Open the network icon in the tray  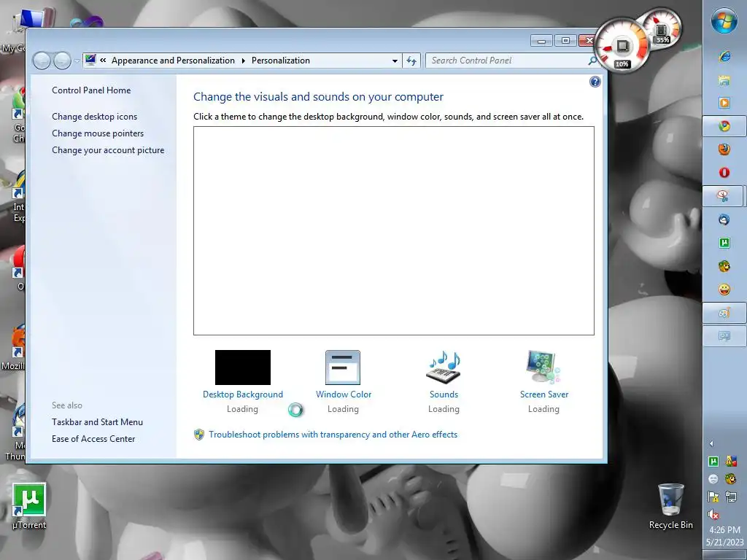point(731,497)
